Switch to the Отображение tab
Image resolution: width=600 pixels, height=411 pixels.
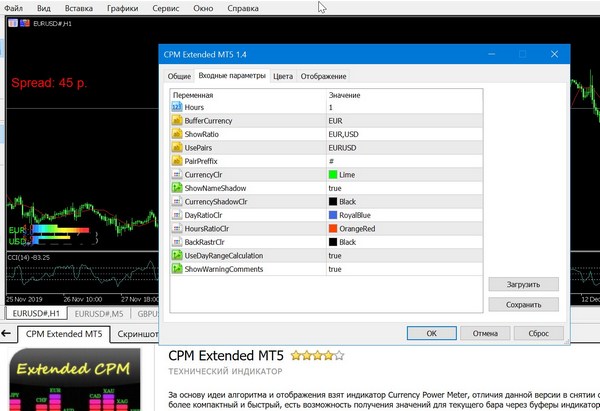[x=323, y=76]
